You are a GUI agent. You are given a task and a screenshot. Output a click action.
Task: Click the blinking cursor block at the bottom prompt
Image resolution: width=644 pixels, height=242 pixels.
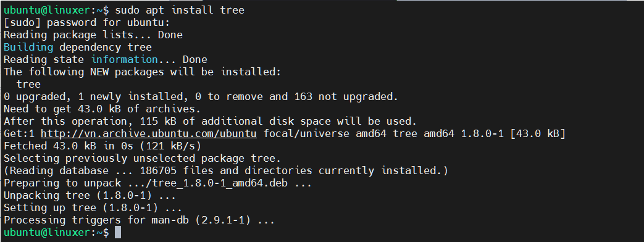click(118, 232)
